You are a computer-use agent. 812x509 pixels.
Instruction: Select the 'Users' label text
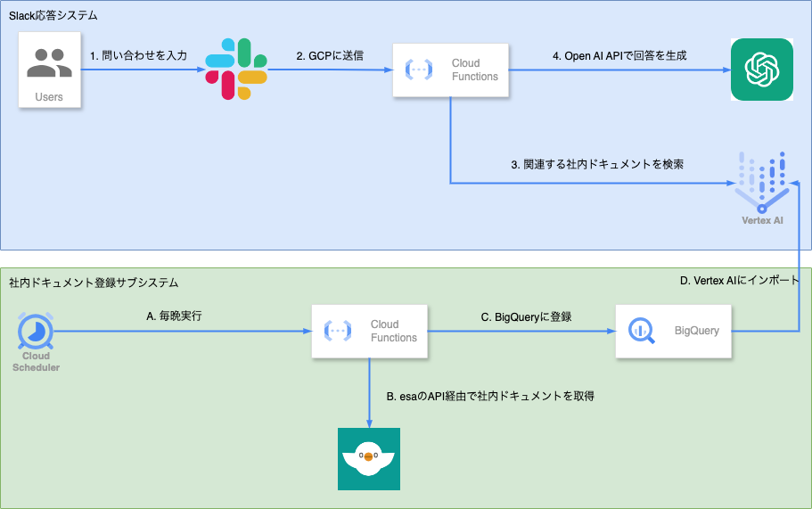pos(49,97)
